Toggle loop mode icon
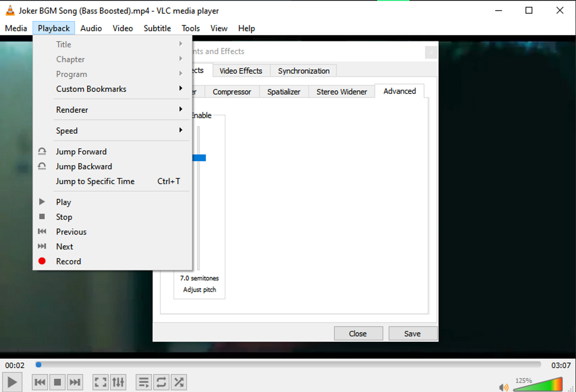Screen dimensions: 576x392 coord(161,382)
